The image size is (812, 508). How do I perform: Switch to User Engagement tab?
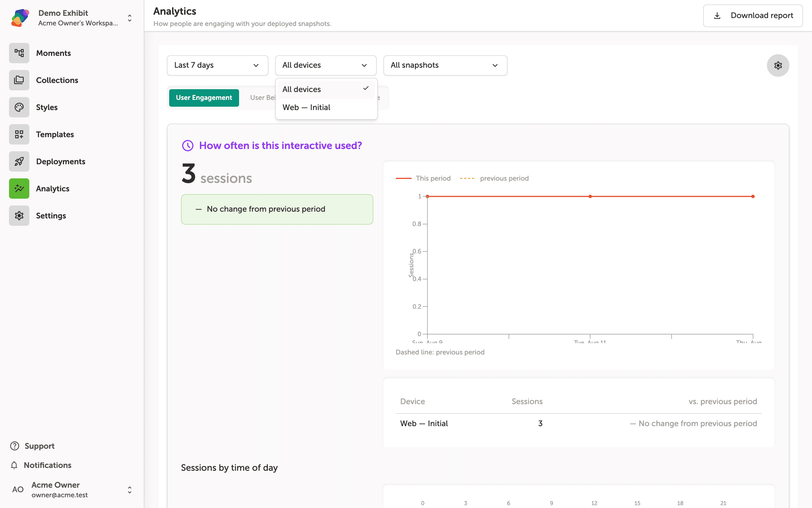pos(204,98)
